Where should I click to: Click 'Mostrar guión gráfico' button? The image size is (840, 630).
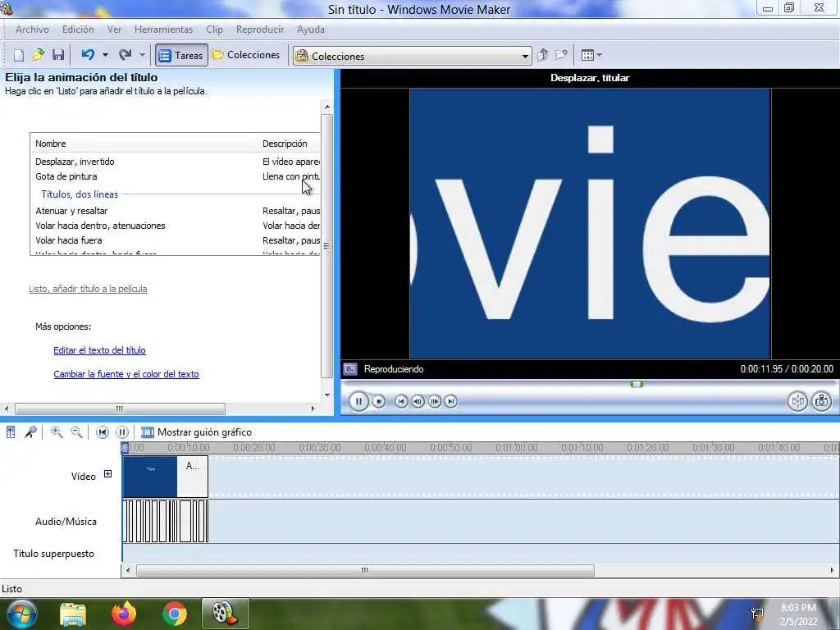196,431
